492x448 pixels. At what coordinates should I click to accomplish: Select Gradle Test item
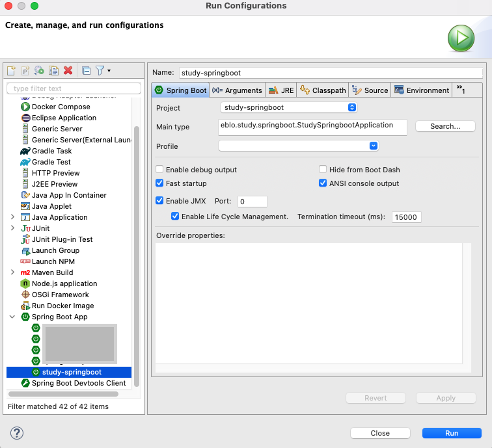coord(46,162)
